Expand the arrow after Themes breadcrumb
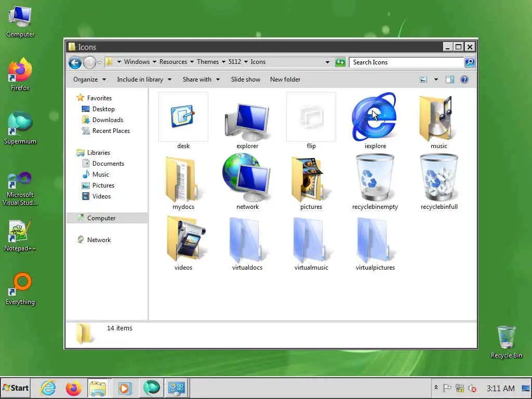The width and height of the screenshot is (532, 399). 223,62
